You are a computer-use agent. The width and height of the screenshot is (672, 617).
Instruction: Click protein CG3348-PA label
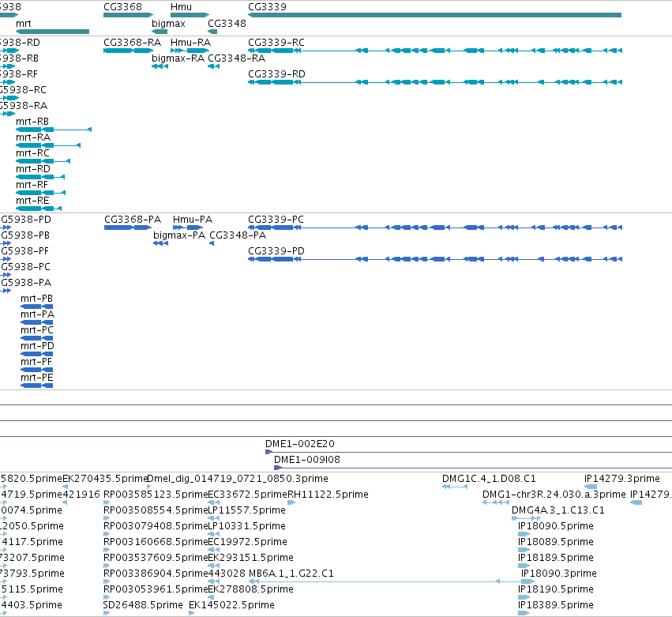238,235
